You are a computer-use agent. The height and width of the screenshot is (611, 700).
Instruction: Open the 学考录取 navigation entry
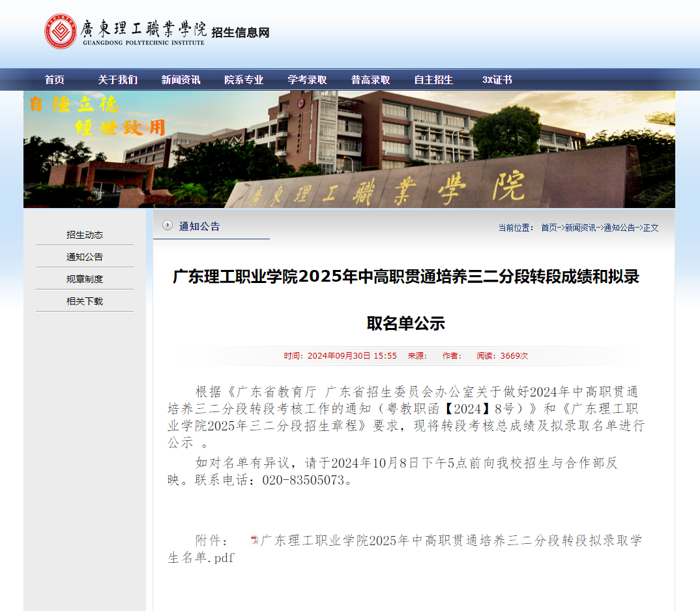307,80
